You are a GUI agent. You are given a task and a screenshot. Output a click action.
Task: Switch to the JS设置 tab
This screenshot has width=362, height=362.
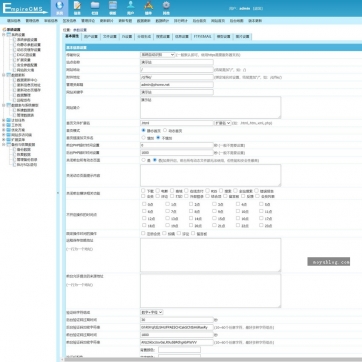tap(127, 37)
